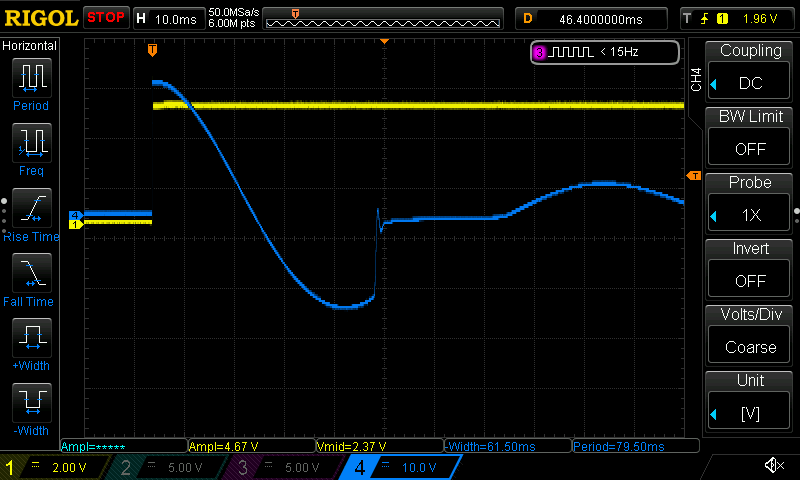Select the Freq measurement icon

(x=32, y=142)
